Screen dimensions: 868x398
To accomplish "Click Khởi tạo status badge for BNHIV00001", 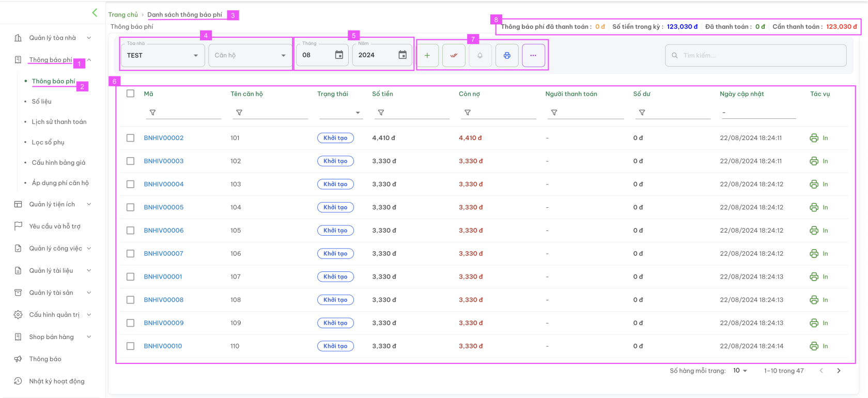I will (335, 277).
